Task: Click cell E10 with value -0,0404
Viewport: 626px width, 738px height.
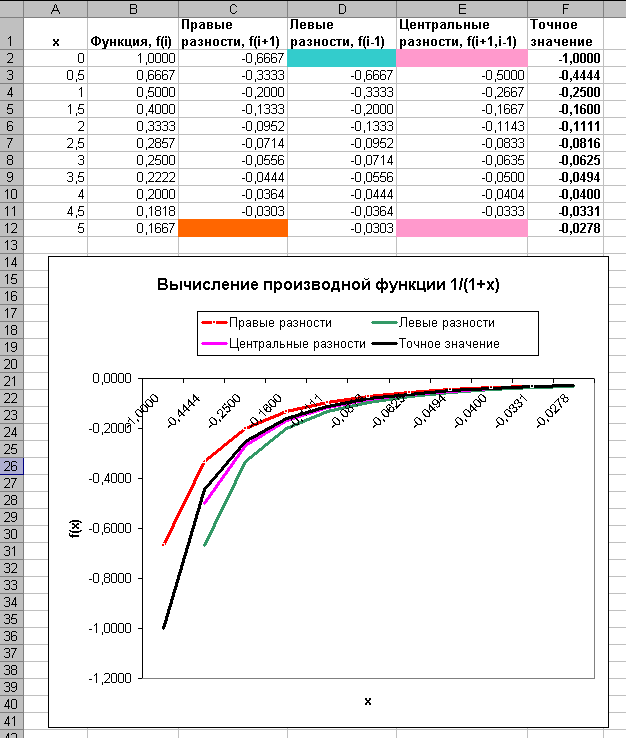Action: click(462, 194)
